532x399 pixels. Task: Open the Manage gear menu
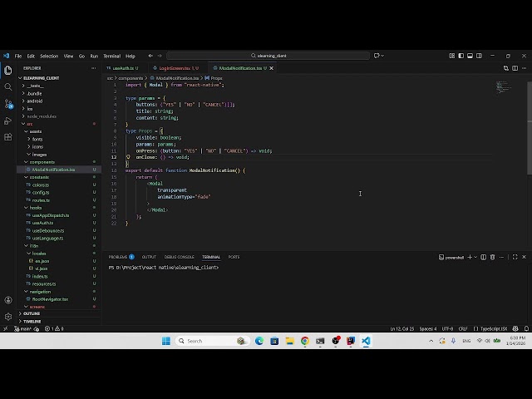coord(8,317)
